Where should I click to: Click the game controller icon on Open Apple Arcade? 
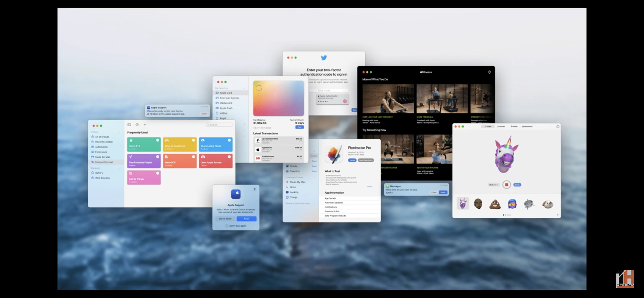click(203, 157)
